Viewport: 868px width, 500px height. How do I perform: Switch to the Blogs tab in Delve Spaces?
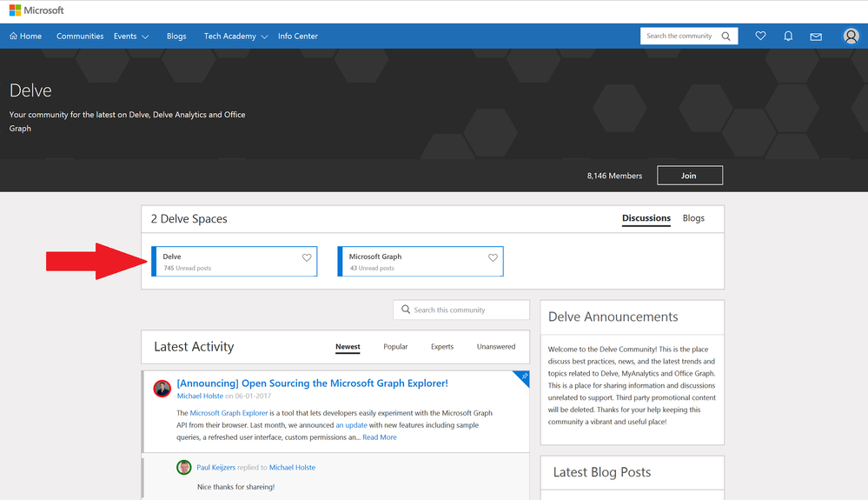coord(693,218)
